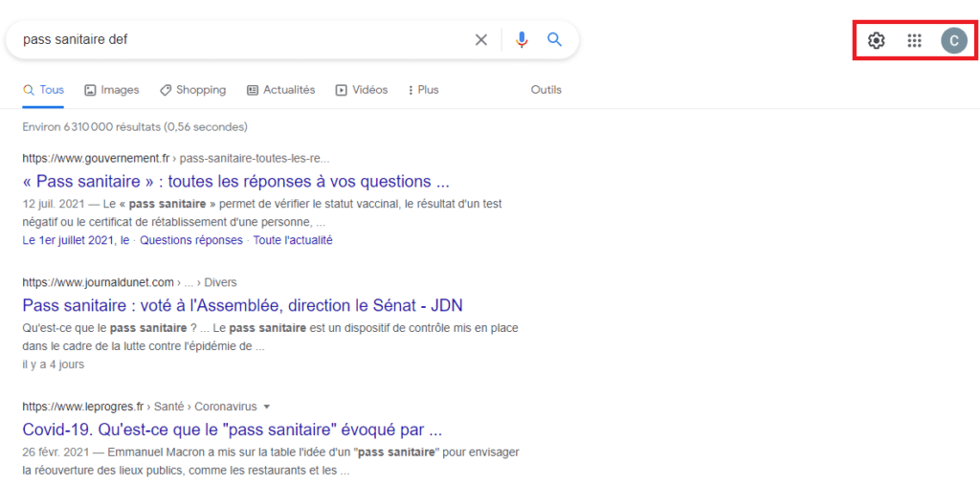This screenshot has width=980, height=485.
Task: Switch to the Actualités tab
Action: coord(281,90)
